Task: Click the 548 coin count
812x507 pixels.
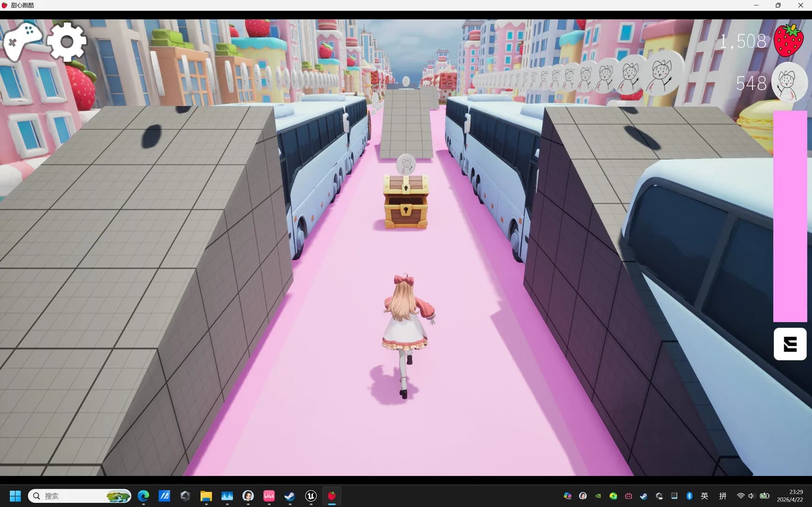Action: 751,84
